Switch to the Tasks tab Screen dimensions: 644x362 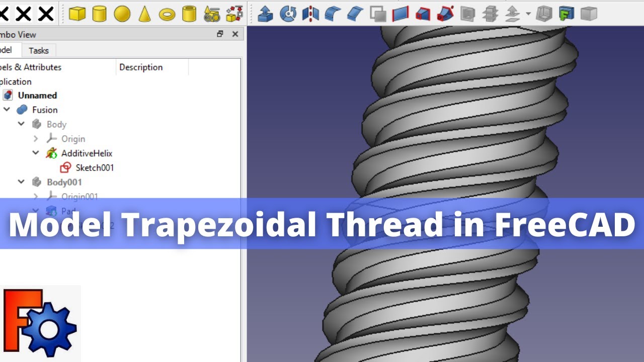(x=39, y=50)
